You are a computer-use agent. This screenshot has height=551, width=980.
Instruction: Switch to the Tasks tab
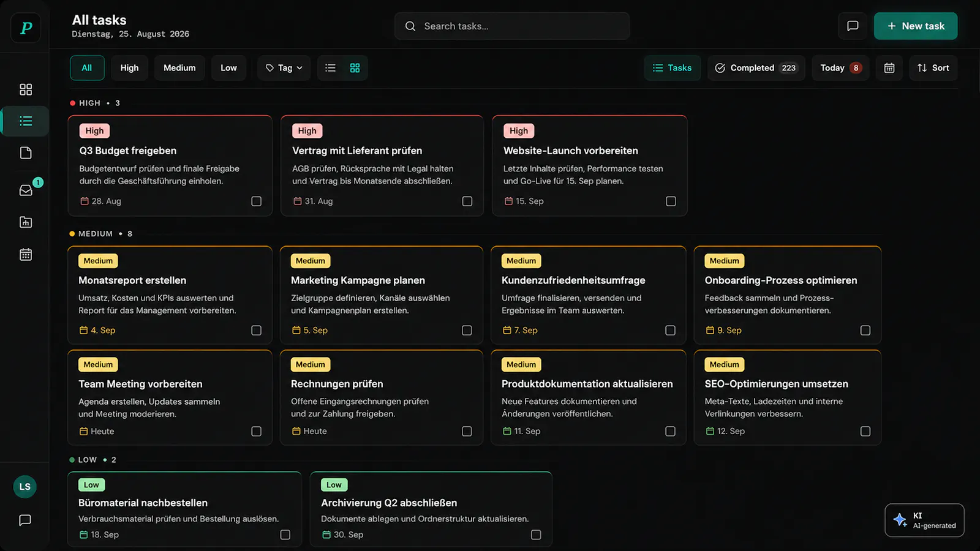click(672, 68)
